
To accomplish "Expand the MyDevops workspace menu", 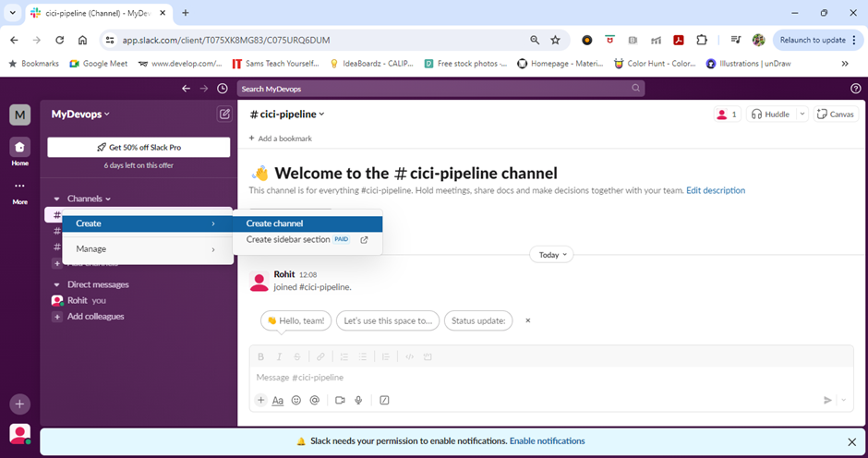I will [80, 114].
